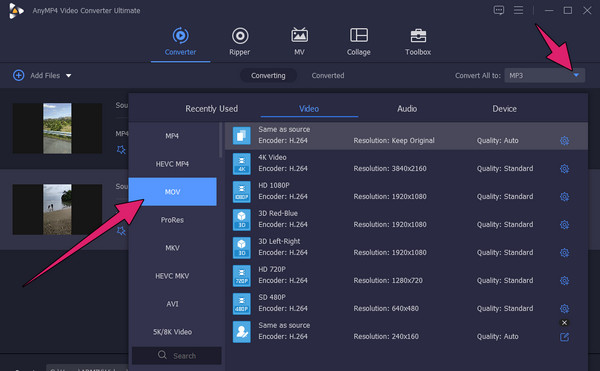Click the format Search field

[177, 355]
